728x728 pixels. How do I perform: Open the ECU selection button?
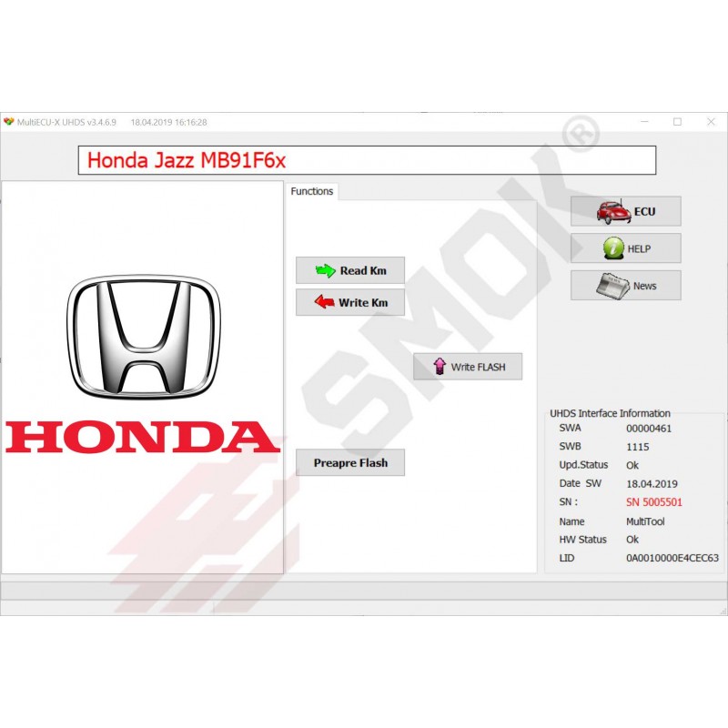click(x=626, y=211)
